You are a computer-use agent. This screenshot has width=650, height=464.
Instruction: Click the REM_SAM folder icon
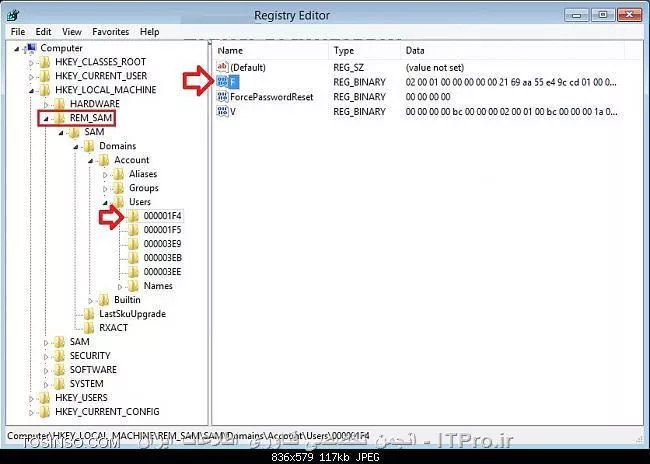tap(60, 118)
